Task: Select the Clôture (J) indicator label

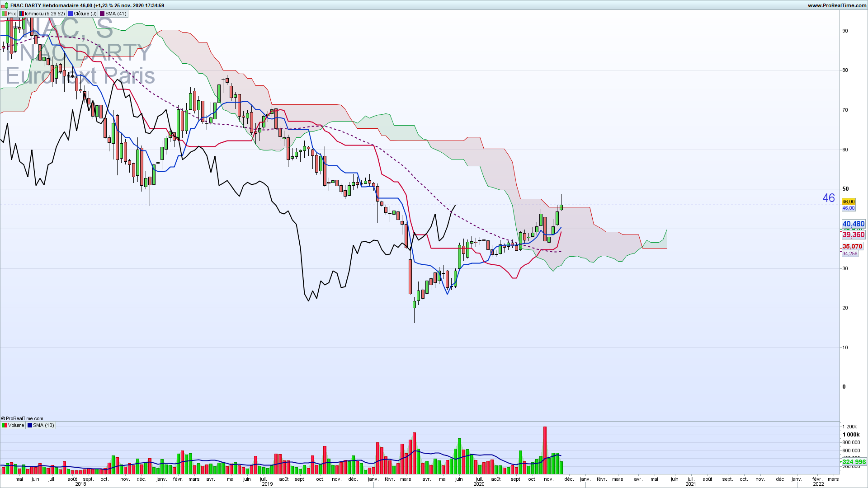Action: pyautogui.click(x=85, y=14)
